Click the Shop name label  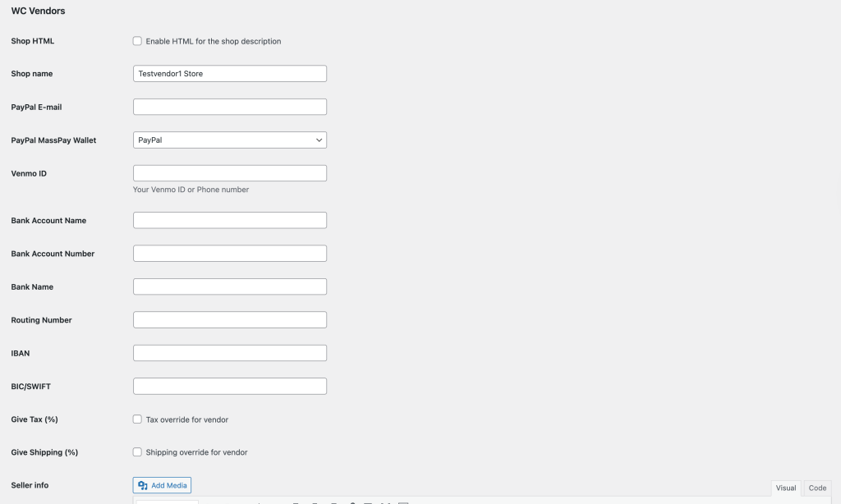32,74
